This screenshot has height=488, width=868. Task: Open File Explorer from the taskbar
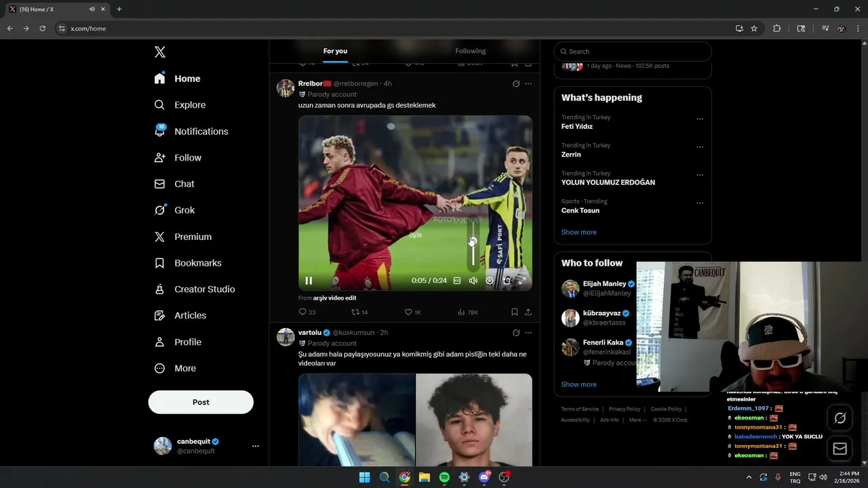(x=425, y=477)
